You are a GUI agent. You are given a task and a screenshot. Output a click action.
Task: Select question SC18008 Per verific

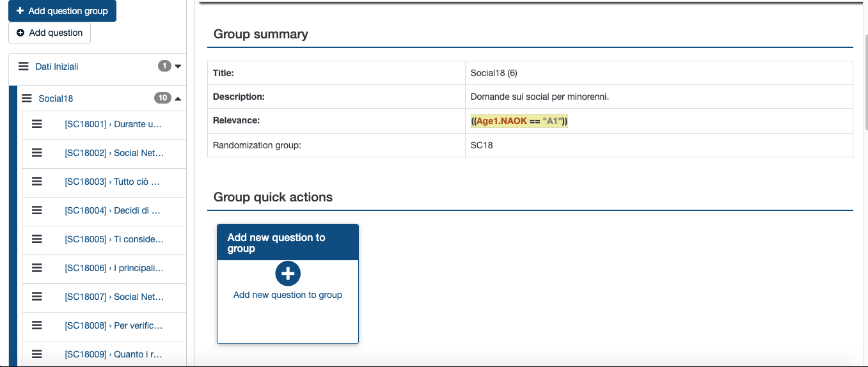tap(113, 325)
